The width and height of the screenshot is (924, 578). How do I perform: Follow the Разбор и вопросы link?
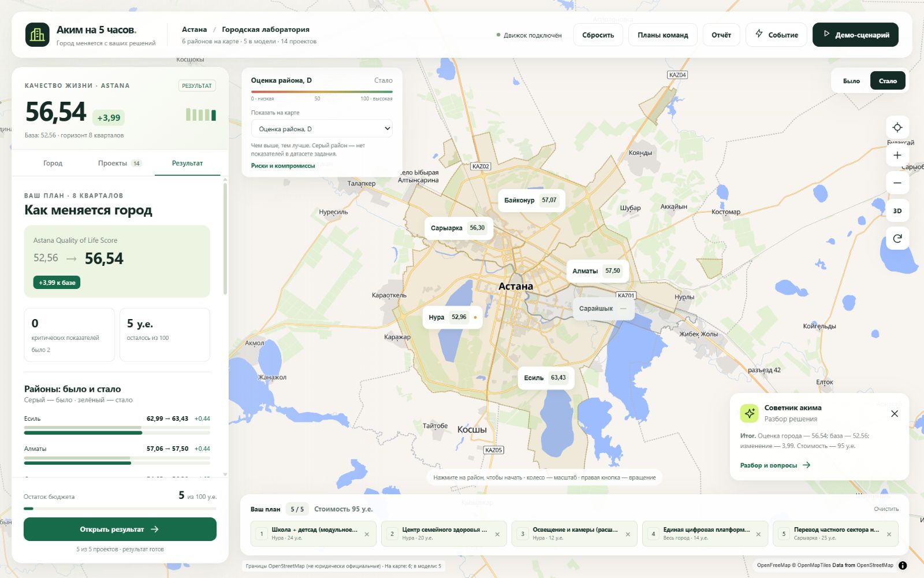coord(775,465)
